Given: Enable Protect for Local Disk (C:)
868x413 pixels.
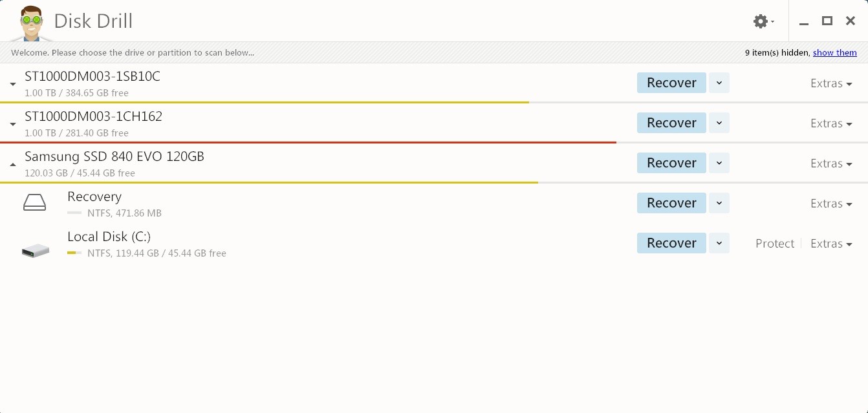Looking at the screenshot, I should click(774, 244).
